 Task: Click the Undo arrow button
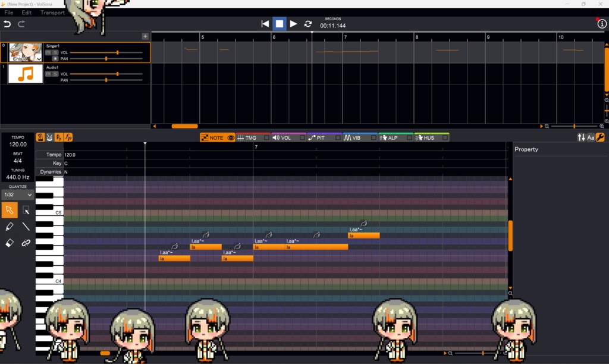(x=7, y=24)
